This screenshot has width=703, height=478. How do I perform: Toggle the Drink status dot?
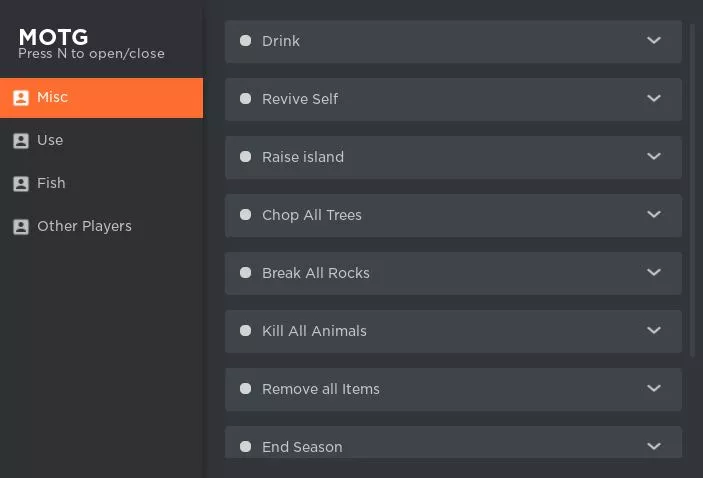245,41
